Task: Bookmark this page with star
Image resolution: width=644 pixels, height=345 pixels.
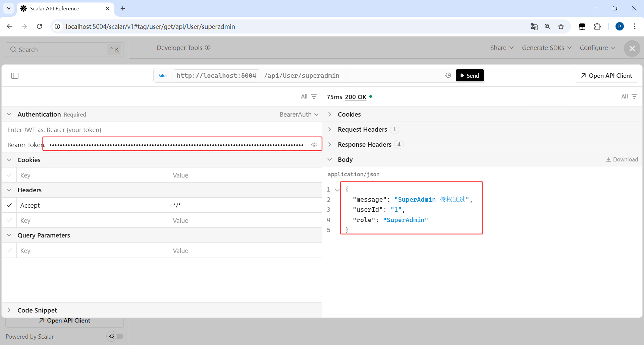Action: [561, 26]
